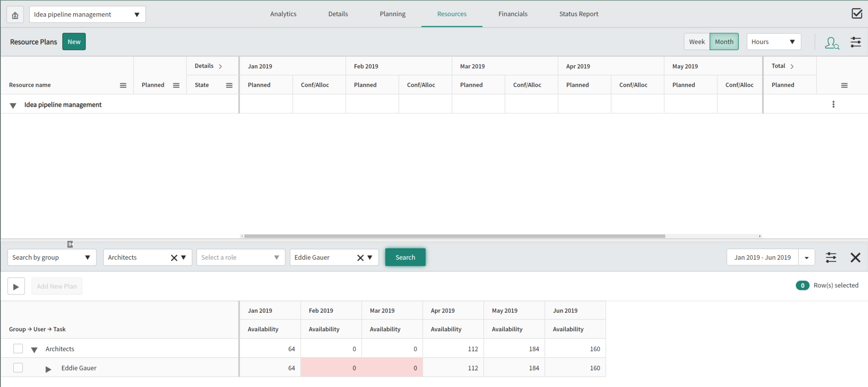Switch the view to Week
This screenshot has height=387, width=868.
(x=697, y=42)
